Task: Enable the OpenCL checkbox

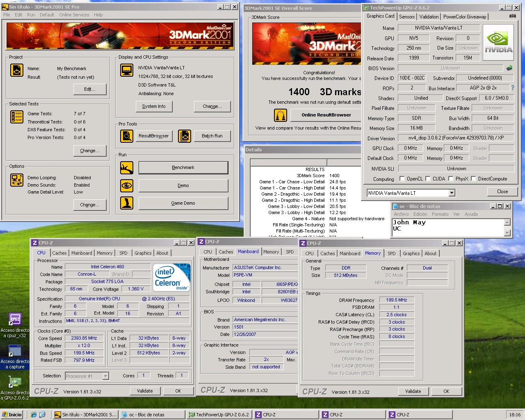Action: click(402, 179)
